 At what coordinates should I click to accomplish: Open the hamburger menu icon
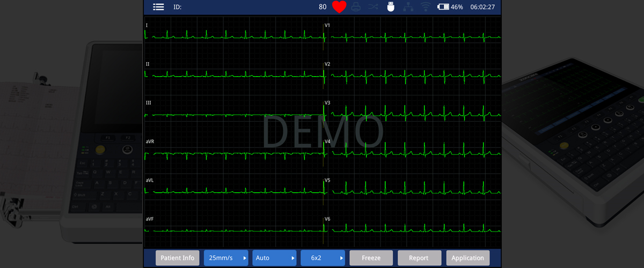coord(158,7)
